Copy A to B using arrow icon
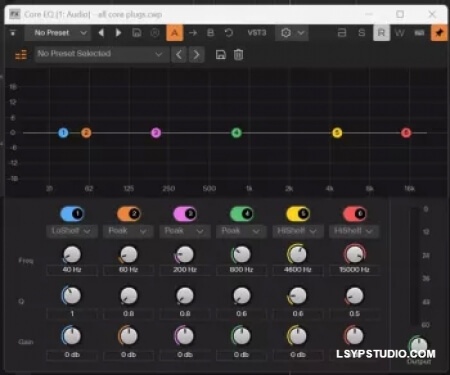The image size is (450, 375). [x=193, y=33]
